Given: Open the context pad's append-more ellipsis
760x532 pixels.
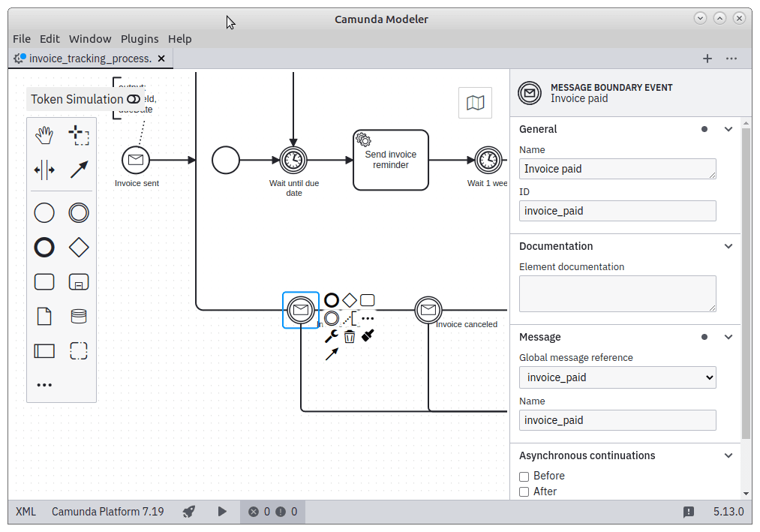Looking at the screenshot, I should (368, 319).
